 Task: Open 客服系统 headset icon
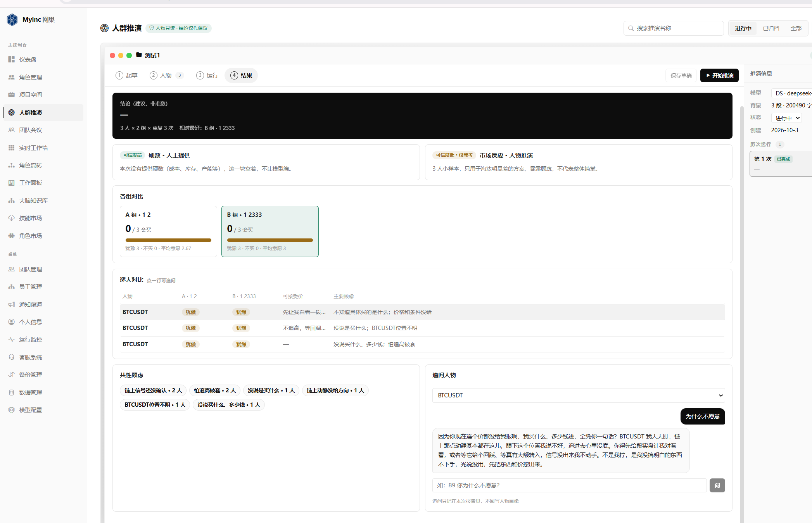point(12,357)
